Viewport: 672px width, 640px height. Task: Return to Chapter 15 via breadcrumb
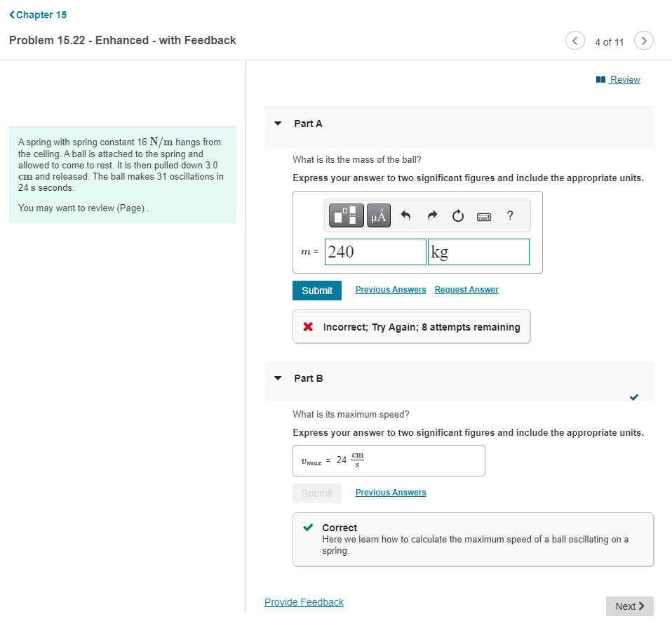coord(37,14)
